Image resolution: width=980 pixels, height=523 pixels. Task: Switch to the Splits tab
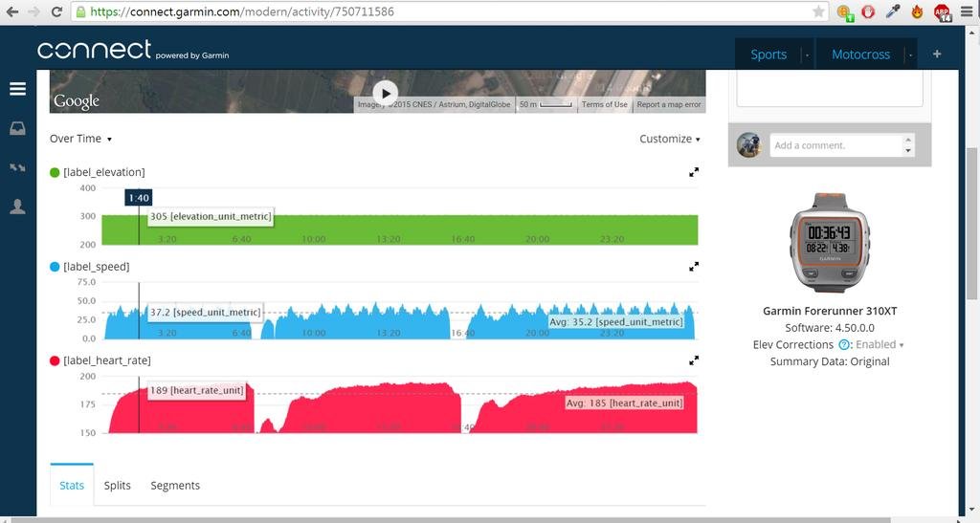(x=117, y=486)
